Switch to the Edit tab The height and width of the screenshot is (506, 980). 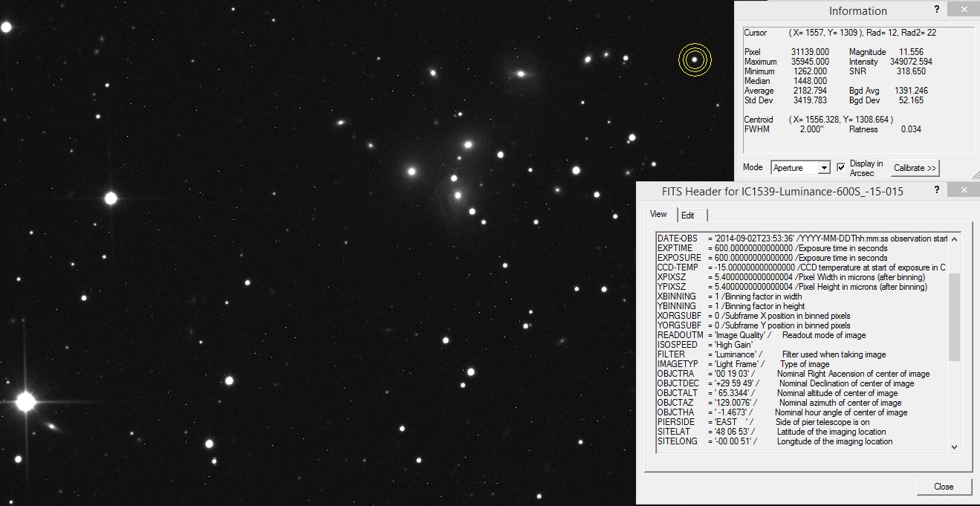pyautogui.click(x=688, y=215)
